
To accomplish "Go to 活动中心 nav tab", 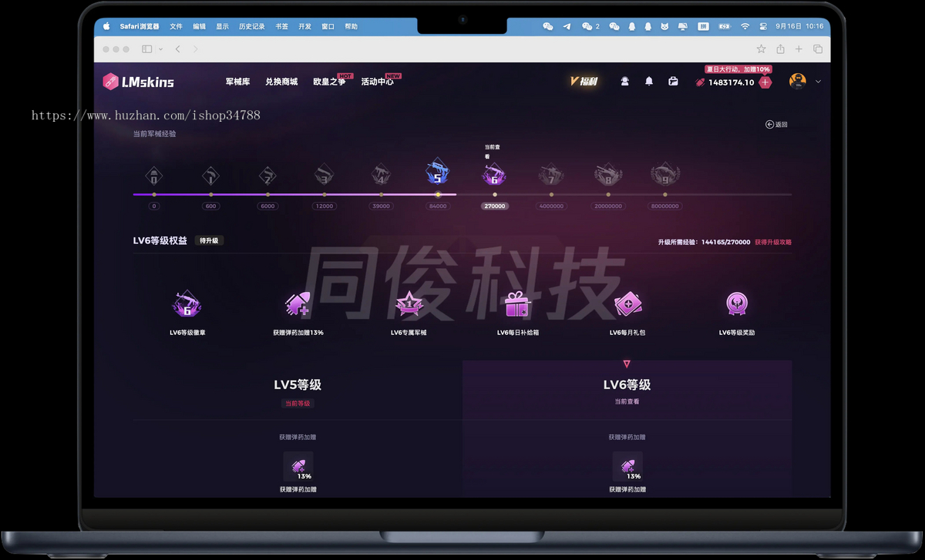I will pos(377,82).
